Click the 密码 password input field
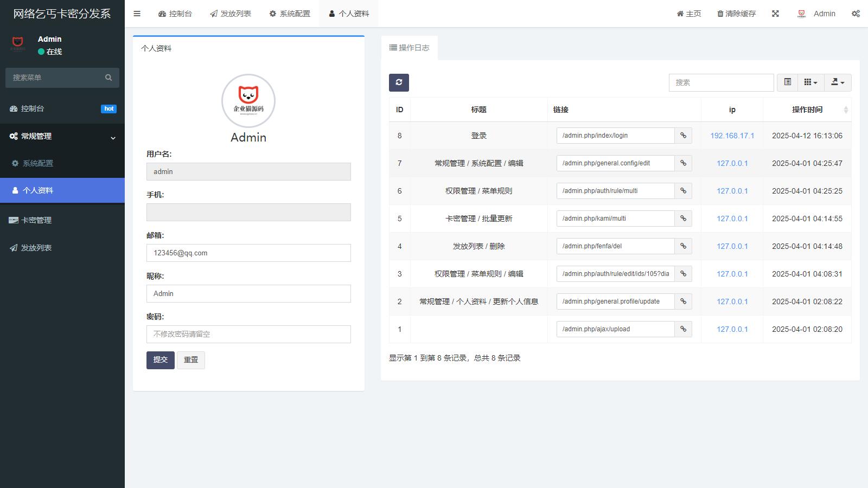 [x=248, y=334]
